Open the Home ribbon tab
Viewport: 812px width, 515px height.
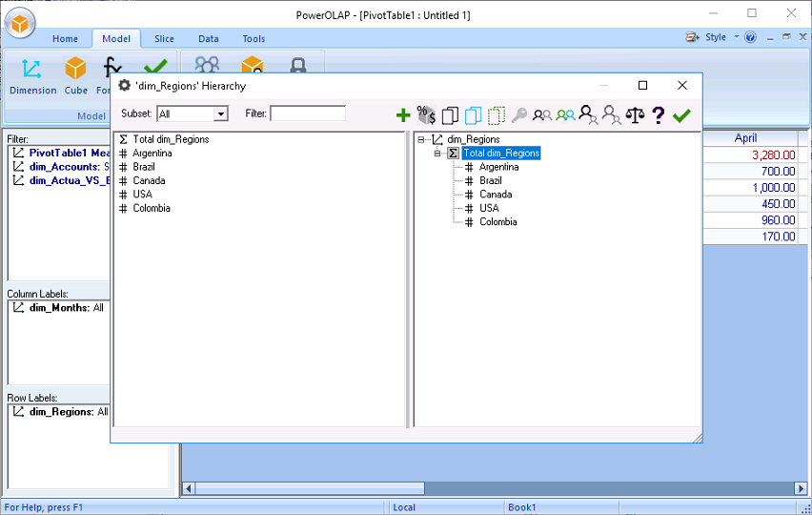click(x=65, y=39)
